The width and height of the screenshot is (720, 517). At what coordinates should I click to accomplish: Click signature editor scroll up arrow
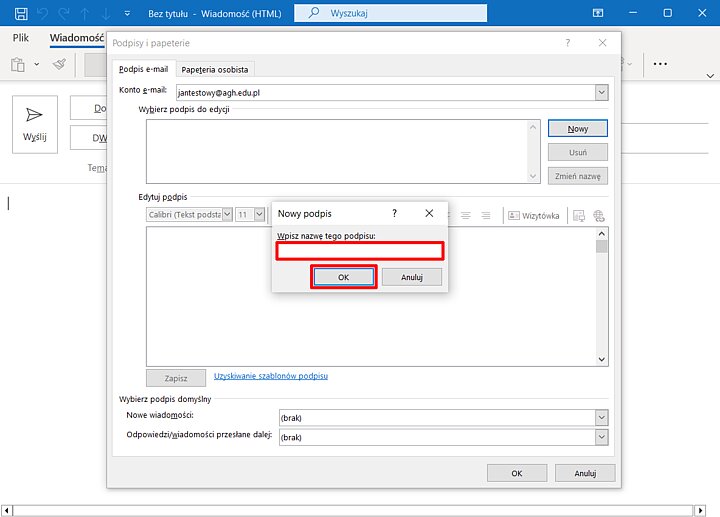click(x=602, y=234)
